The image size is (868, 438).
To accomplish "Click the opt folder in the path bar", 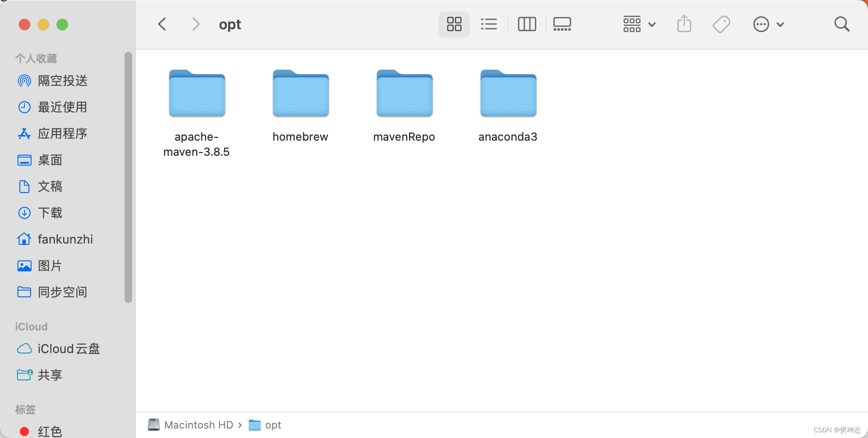I will [265, 425].
